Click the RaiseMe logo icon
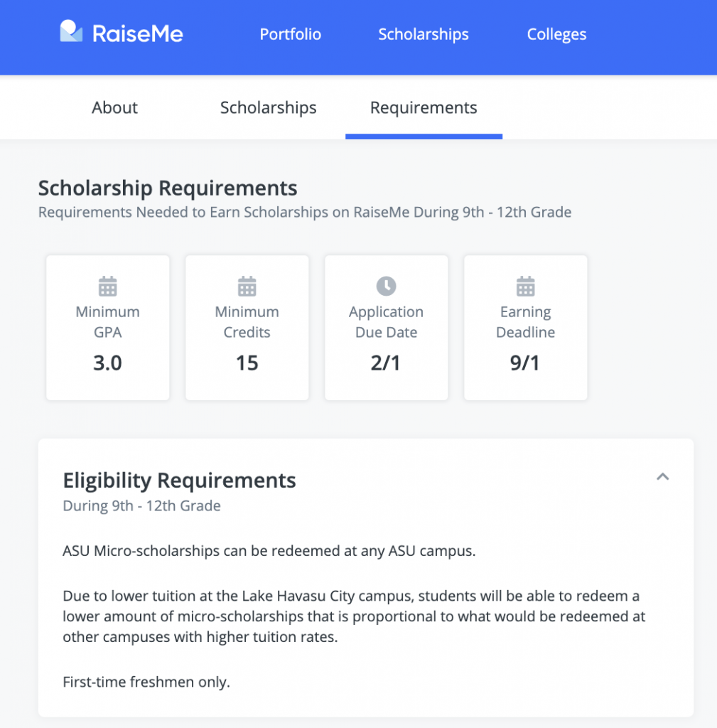 [x=71, y=31]
